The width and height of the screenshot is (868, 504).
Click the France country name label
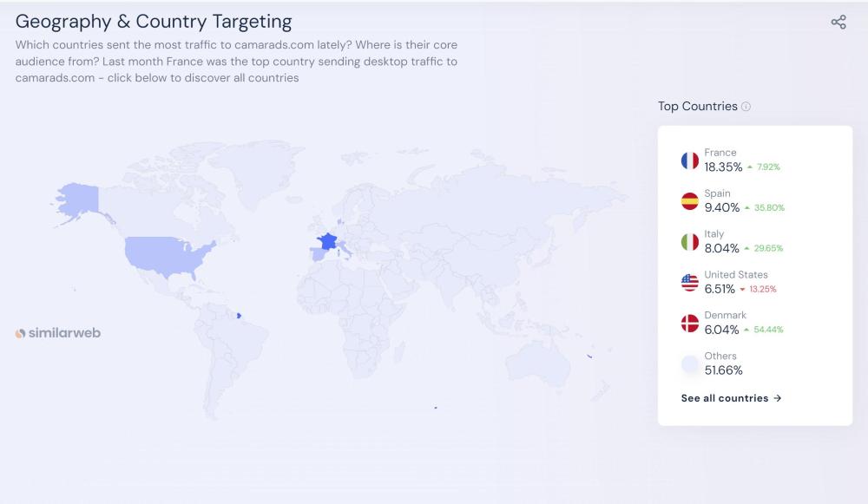[x=720, y=153]
